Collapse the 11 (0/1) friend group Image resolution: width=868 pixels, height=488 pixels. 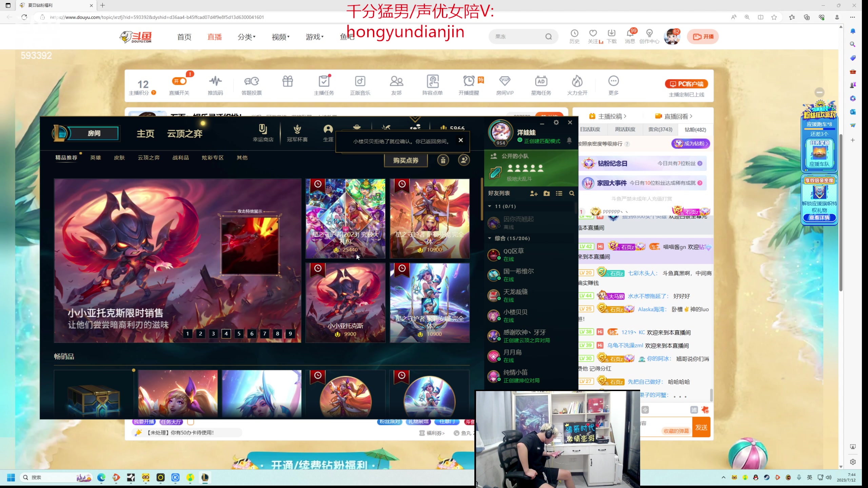click(490, 206)
